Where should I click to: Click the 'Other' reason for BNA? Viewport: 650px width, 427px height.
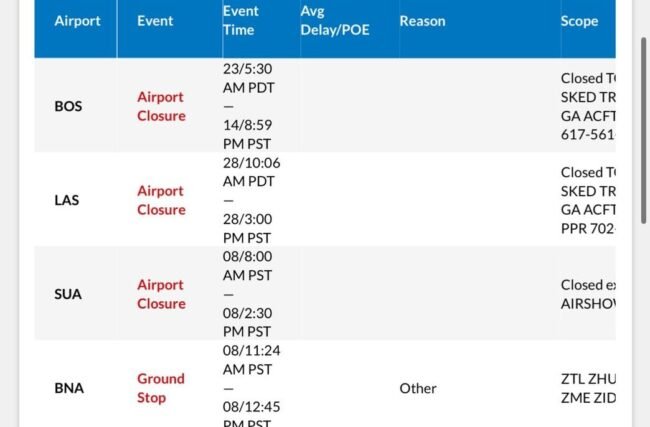pos(418,388)
